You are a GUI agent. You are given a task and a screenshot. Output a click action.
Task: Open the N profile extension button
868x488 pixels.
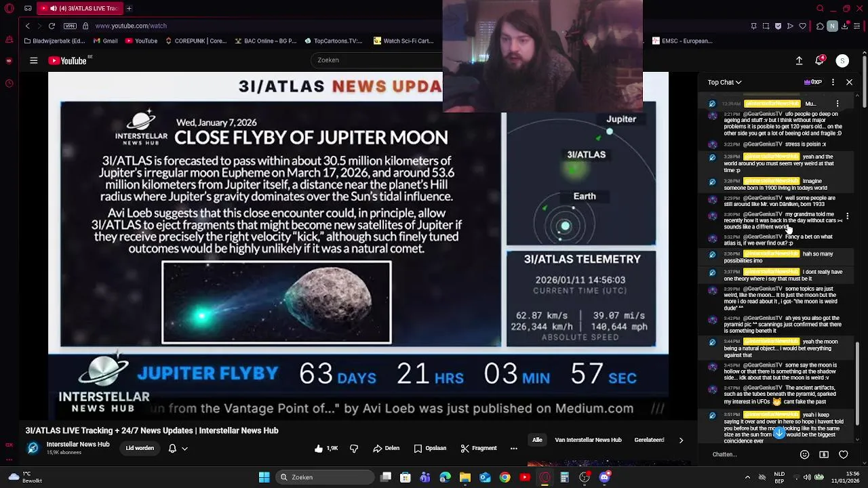832,26
